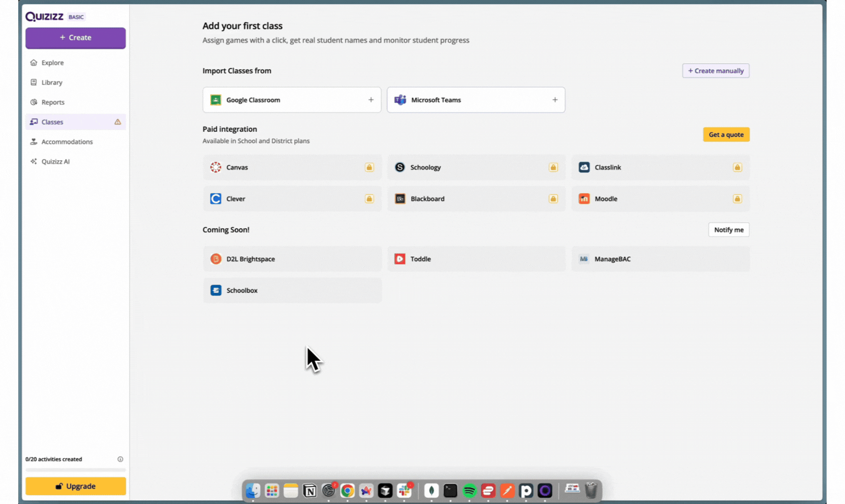
Task: Click the Blackboard logo icon
Action: click(x=400, y=199)
